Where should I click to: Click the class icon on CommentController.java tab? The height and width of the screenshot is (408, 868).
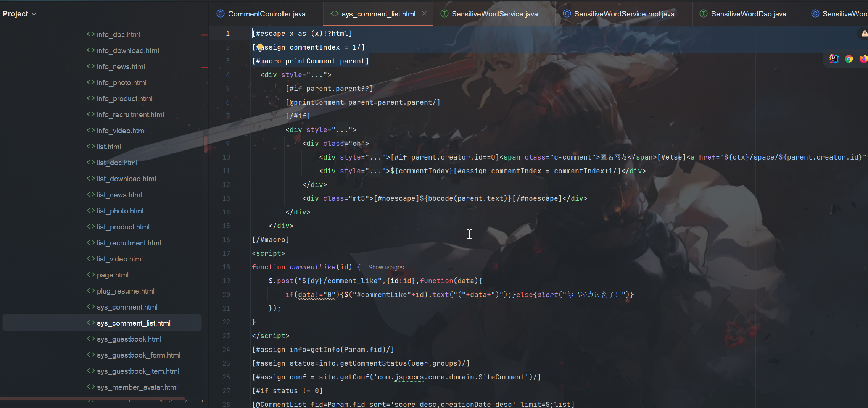[x=221, y=14]
